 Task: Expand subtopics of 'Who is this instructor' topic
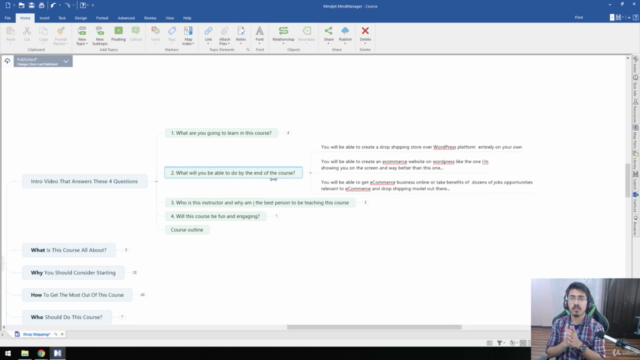tap(365, 202)
